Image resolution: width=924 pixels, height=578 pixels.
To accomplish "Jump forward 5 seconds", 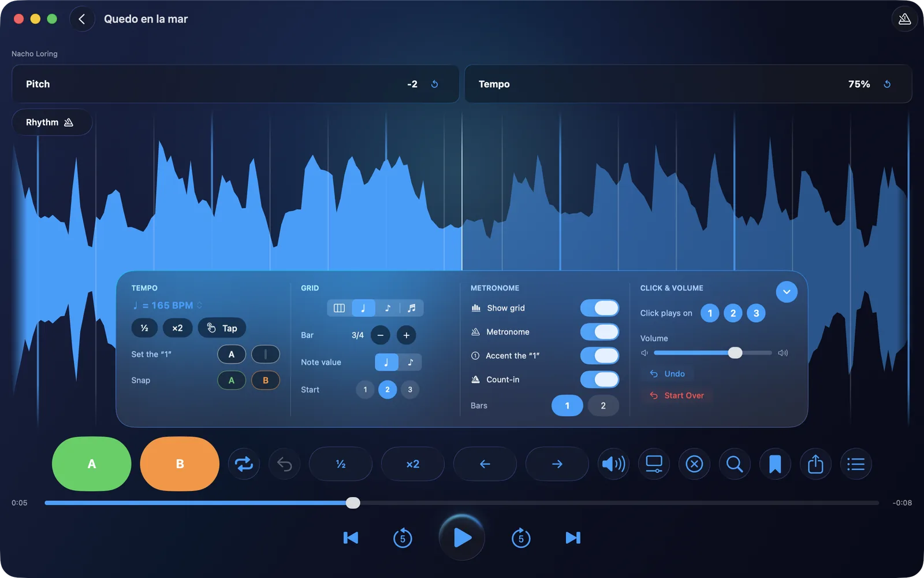I will pos(521,538).
